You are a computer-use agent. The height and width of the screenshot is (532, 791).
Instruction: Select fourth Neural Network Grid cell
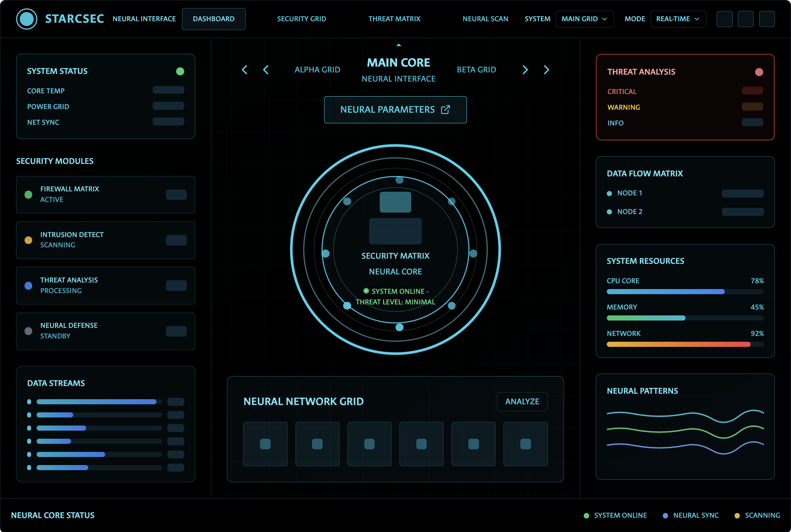(421, 444)
